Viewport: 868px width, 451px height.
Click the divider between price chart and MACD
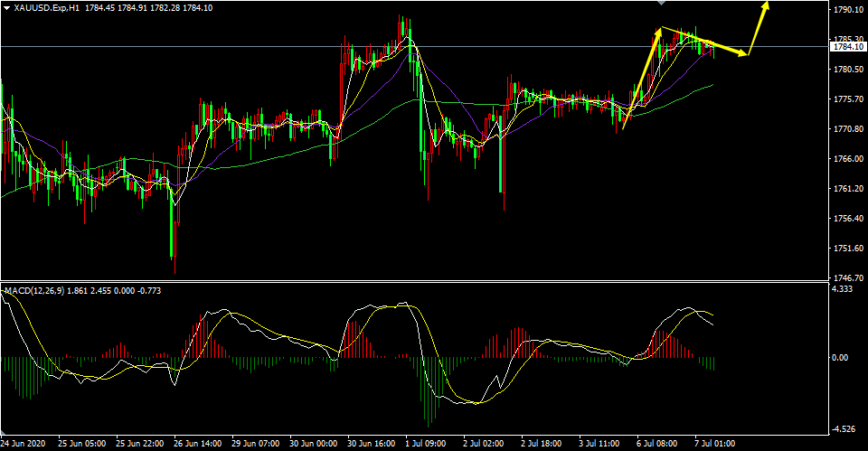pos(414,282)
